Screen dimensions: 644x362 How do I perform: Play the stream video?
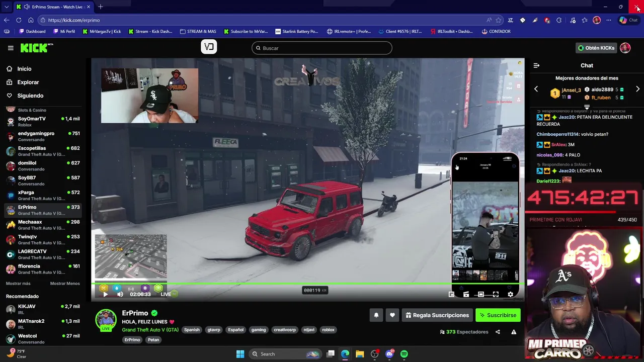click(105, 294)
